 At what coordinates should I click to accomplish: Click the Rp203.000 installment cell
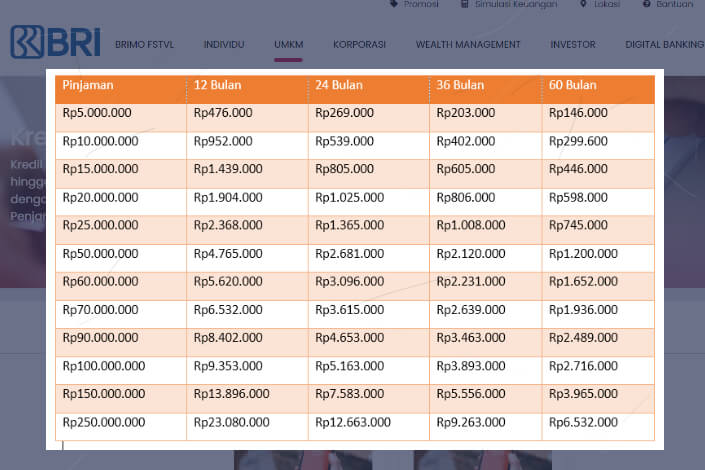click(x=486, y=117)
